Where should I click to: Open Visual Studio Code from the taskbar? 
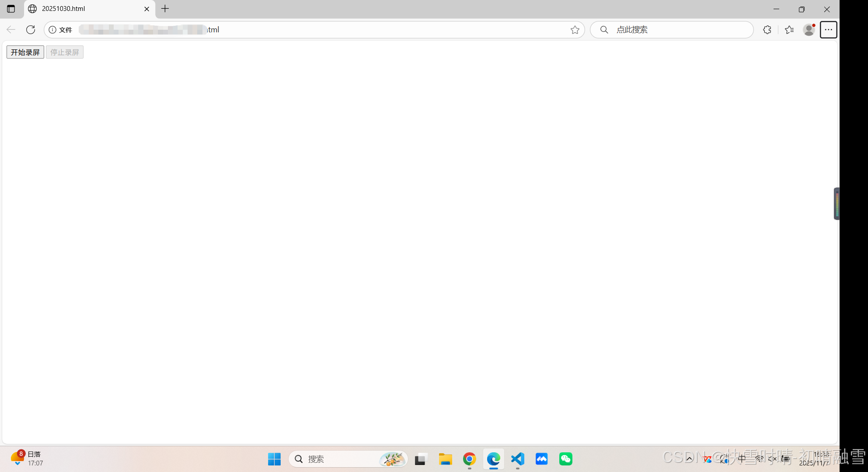click(x=517, y=459)
